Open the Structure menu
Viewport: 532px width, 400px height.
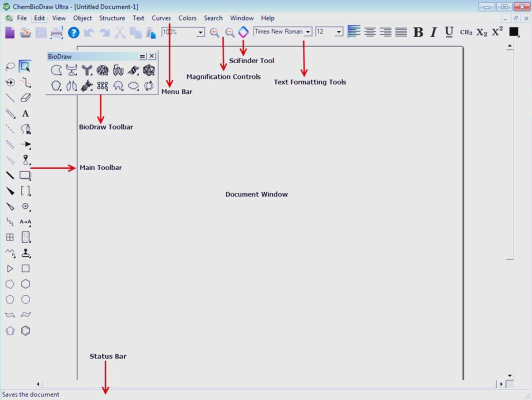pyautogui.click(x=112, y=18)
